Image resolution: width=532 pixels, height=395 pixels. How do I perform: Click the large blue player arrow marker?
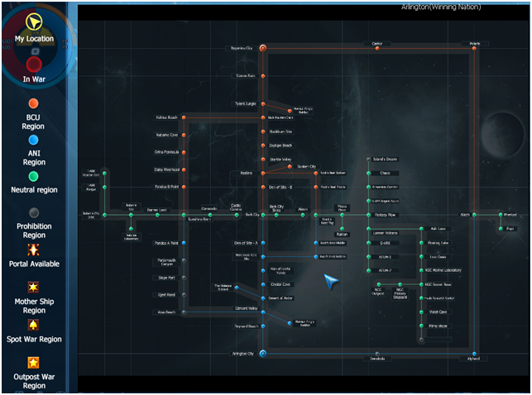click(331, 281)
